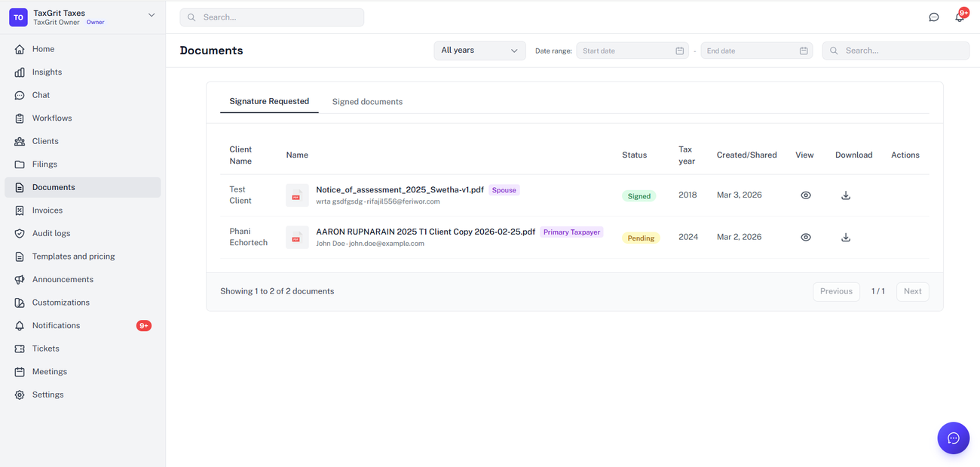Click the Created/Shared column header
The image size is (980, 467).
point(747,155)
